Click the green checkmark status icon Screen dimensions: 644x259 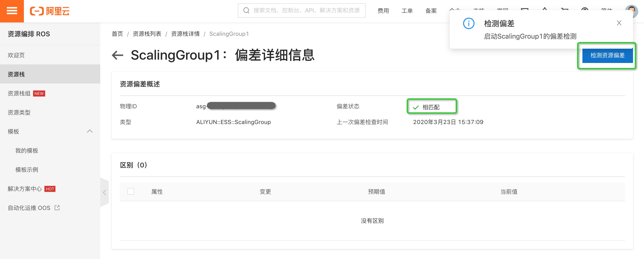tap(416, 107)
